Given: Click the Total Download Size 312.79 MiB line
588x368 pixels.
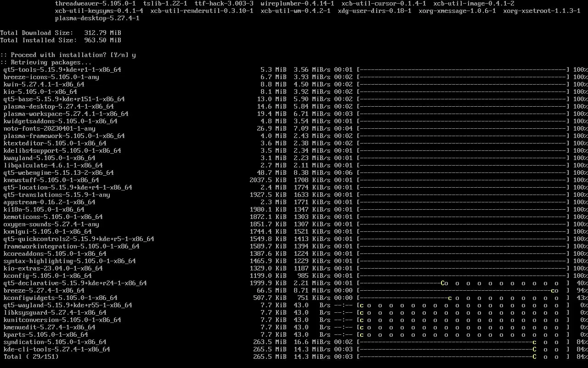Looking at the screenshot, I should click(x=61, y=33).
